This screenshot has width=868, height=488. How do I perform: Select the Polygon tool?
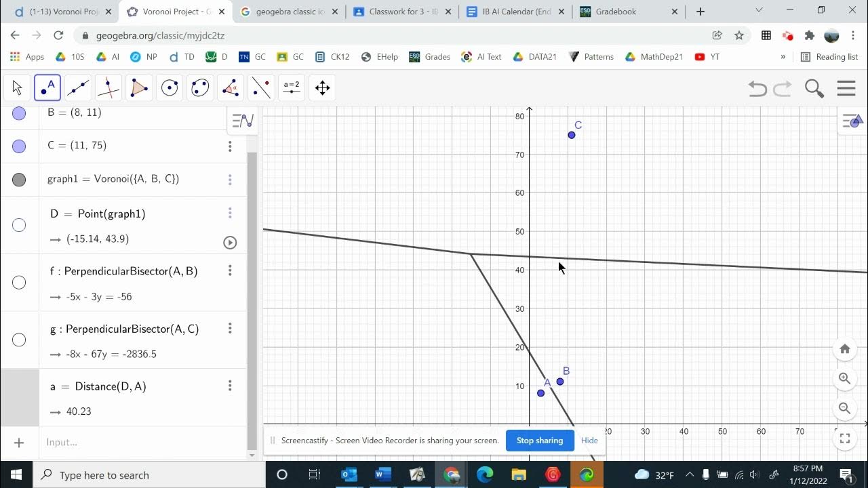click(139, 88)
